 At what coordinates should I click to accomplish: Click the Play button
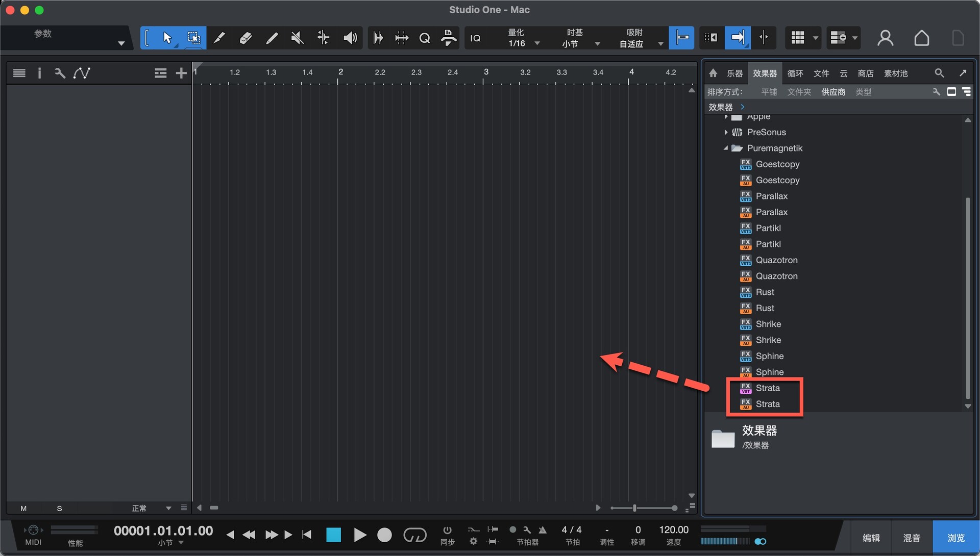coord(360,535)
